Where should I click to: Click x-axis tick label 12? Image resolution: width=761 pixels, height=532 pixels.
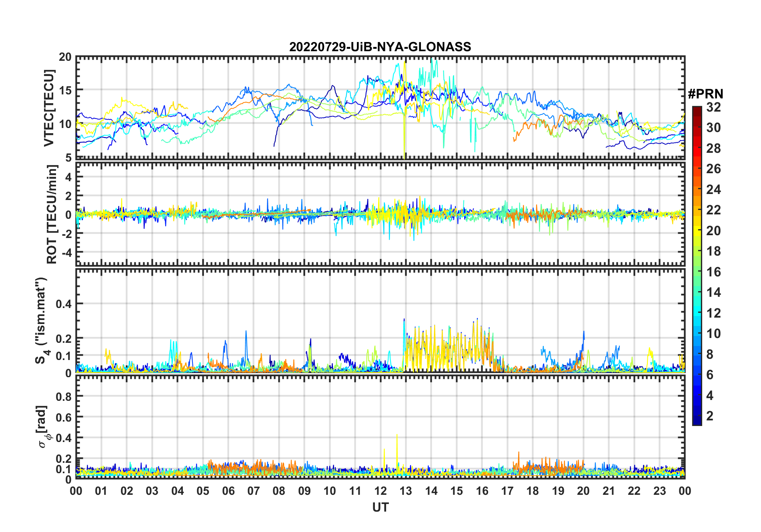tap(380, 491)
